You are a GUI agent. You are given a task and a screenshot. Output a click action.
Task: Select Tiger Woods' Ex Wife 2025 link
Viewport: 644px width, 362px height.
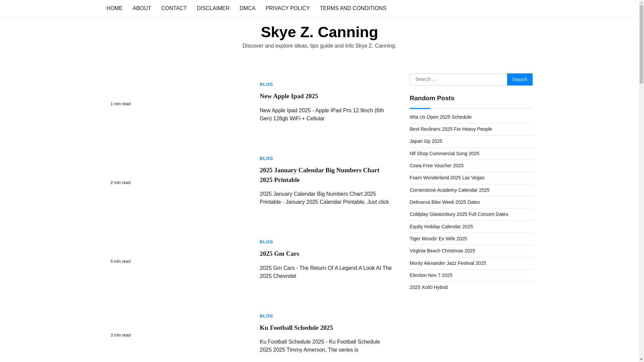[x=438, y=239]
